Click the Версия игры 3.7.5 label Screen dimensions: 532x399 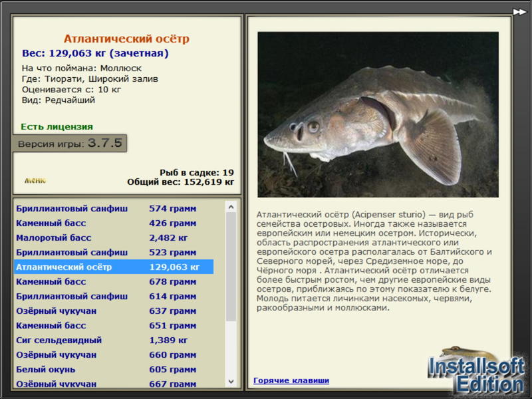click(70, 143)
